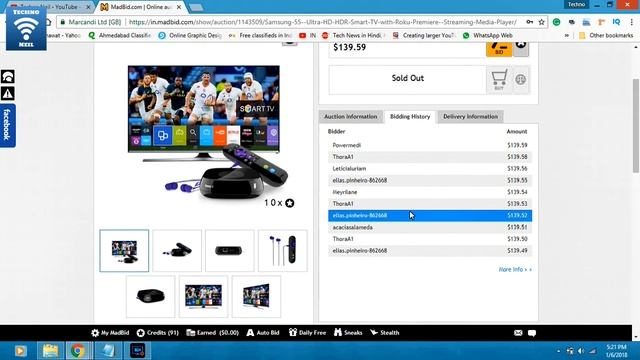This screenshot has width=640, height=360.
Task: Open Sneaks in bottom bar
Action: tap(348, 333)
